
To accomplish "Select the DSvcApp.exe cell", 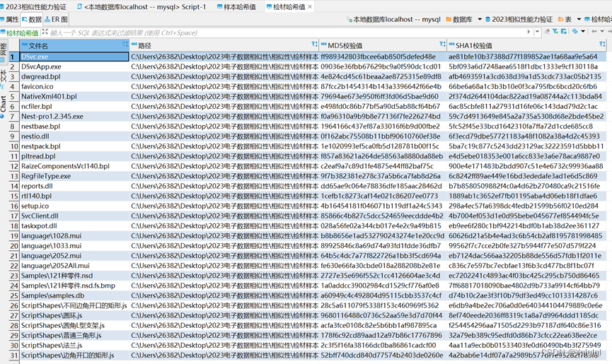I will click(x=74, y=66).
